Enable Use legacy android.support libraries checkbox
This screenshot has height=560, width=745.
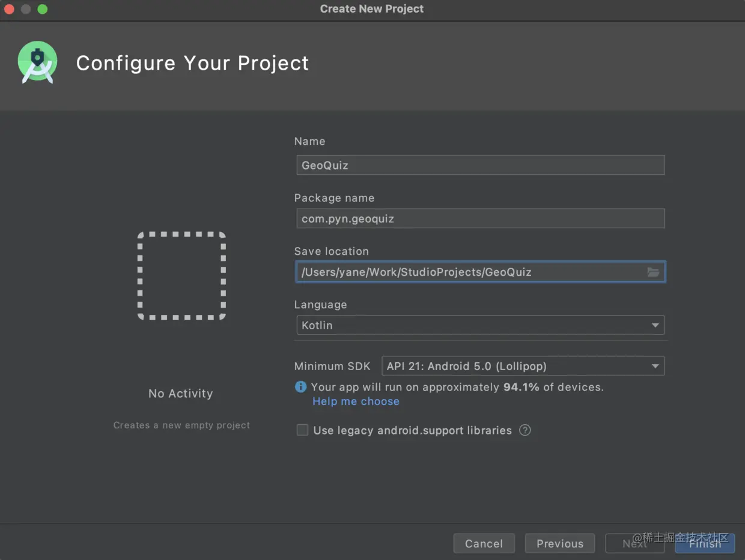(303, 430)
